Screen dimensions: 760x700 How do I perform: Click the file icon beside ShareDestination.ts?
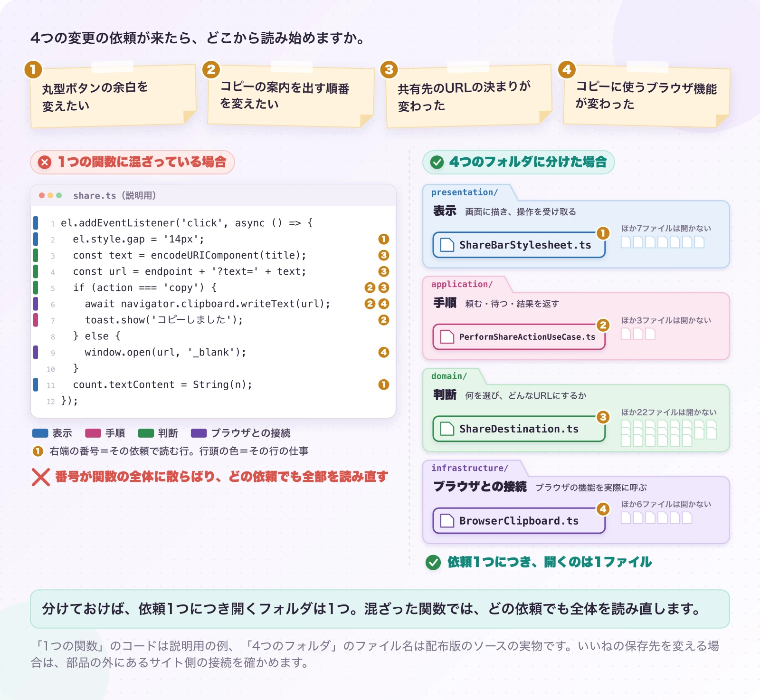point(447,429)
